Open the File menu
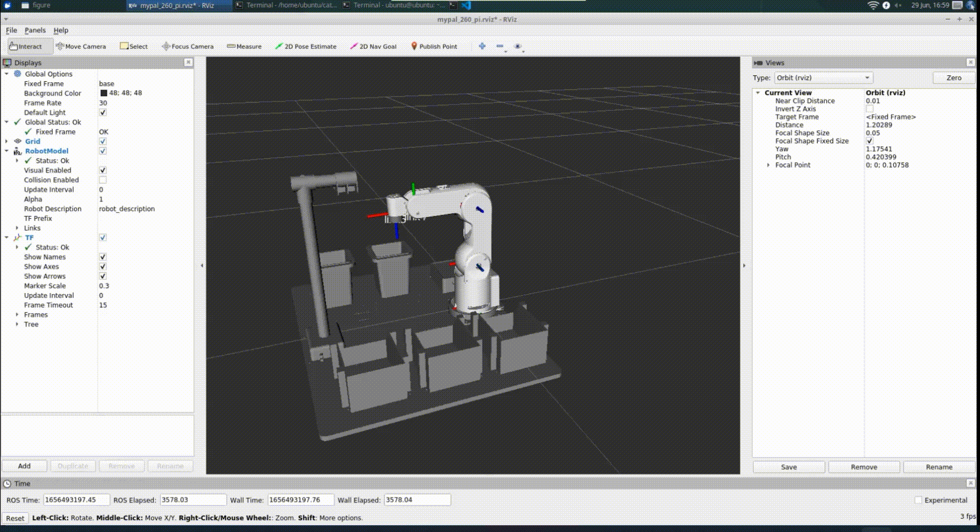980x532 pixels. 12,30
